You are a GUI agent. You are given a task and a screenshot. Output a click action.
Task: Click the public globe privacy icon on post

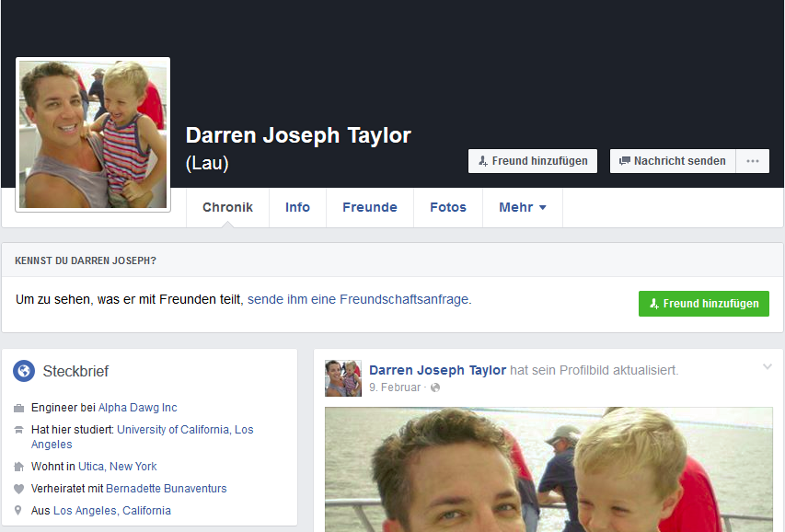[x=435, y=387]
